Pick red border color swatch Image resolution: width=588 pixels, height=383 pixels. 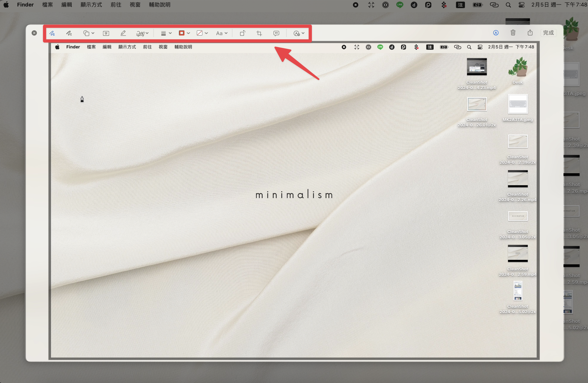point(182,33)
